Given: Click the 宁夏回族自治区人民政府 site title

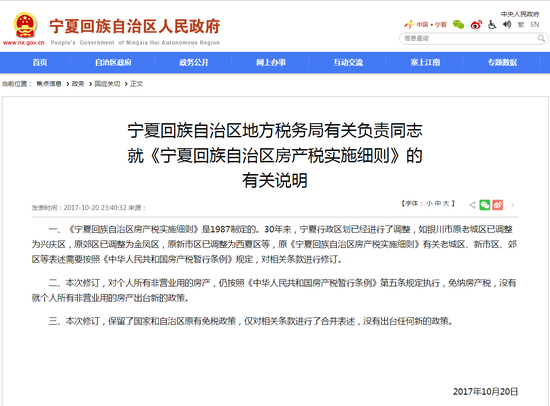Looking at the screenshot, I should 135,26.
